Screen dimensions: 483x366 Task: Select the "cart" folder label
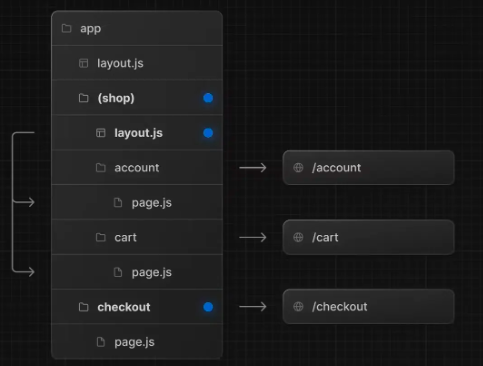(125, 237)
